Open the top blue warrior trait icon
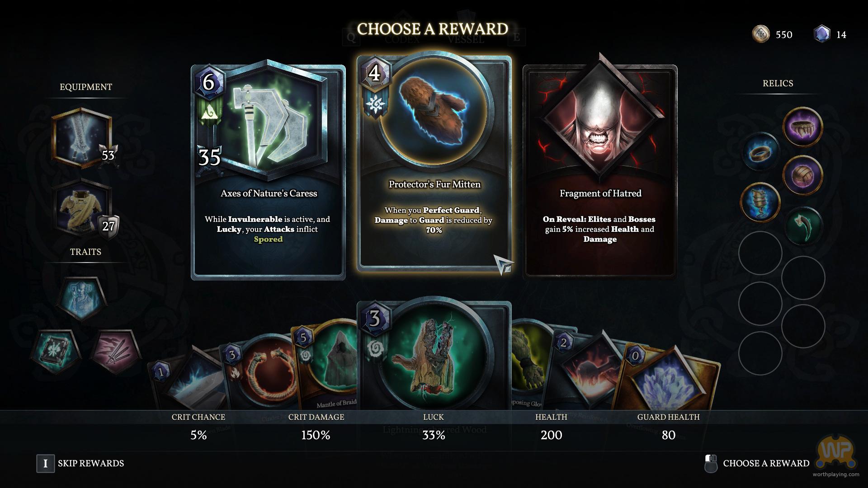 tap(82, 298)
